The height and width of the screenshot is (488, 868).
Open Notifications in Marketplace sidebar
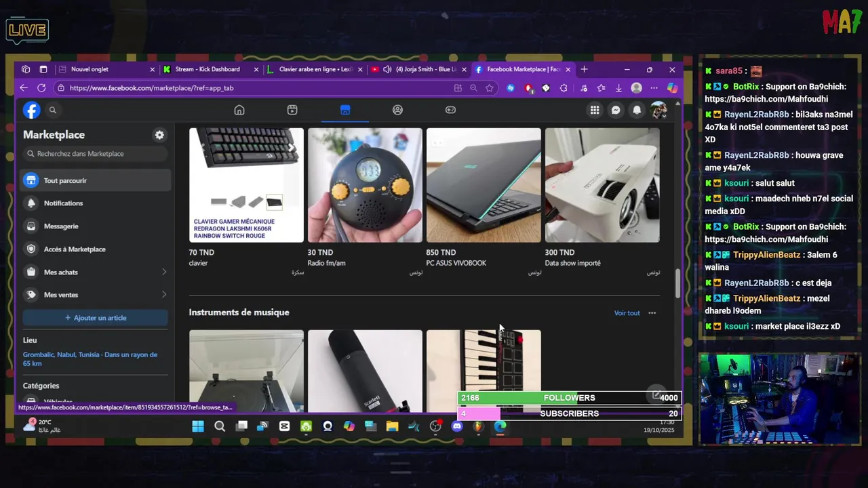[x=95, y=203]
